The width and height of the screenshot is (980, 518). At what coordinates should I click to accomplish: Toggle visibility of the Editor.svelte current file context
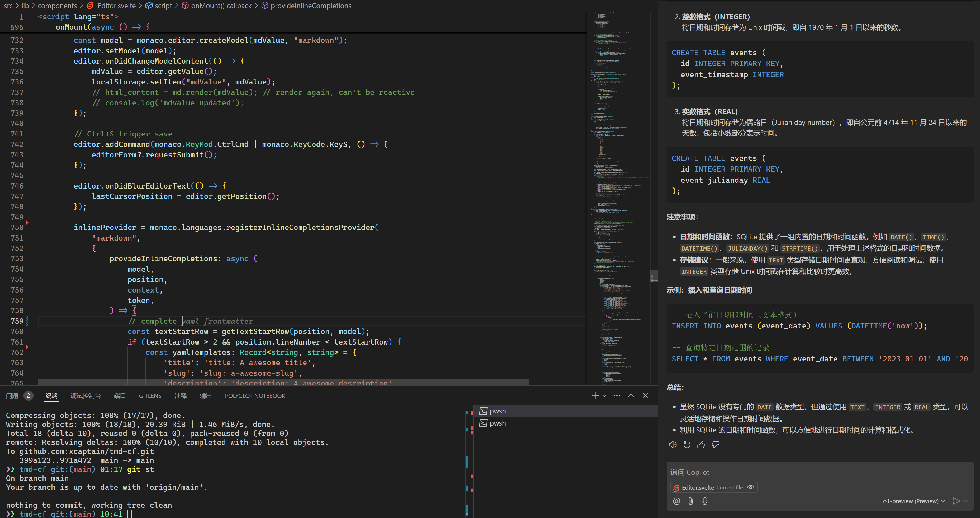coord(750,488)
